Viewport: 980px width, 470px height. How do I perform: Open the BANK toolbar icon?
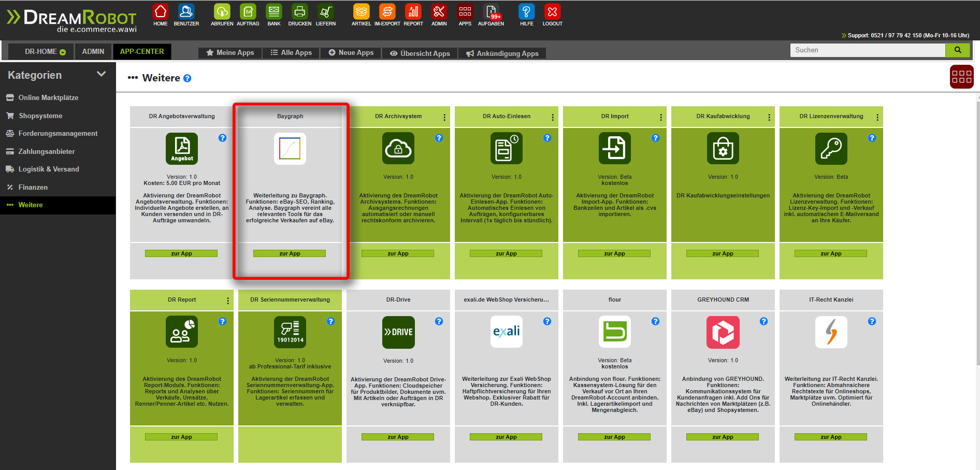pos(273,11)
